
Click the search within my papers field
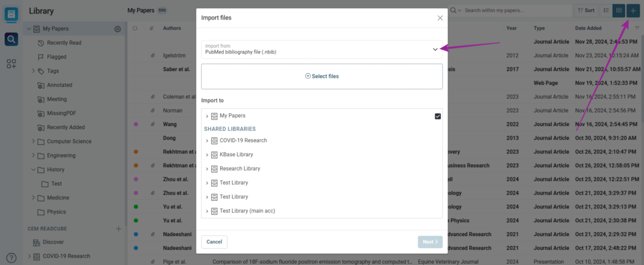[x=514, y=11]
